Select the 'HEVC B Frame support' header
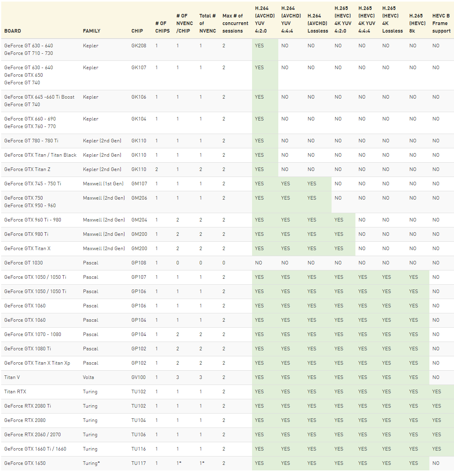454x476 pixels. (x=441, y=23)
